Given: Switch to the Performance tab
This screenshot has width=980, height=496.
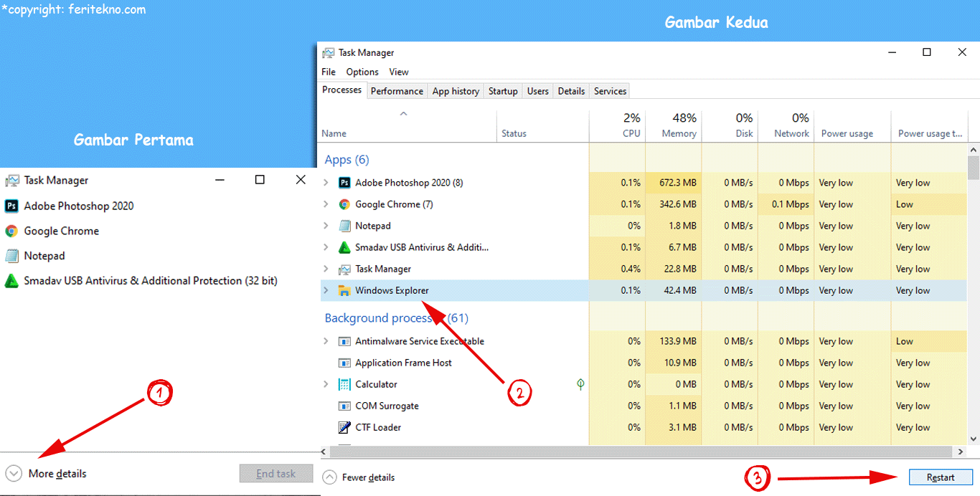Looking at the screenshot, I should pos(397,91).
